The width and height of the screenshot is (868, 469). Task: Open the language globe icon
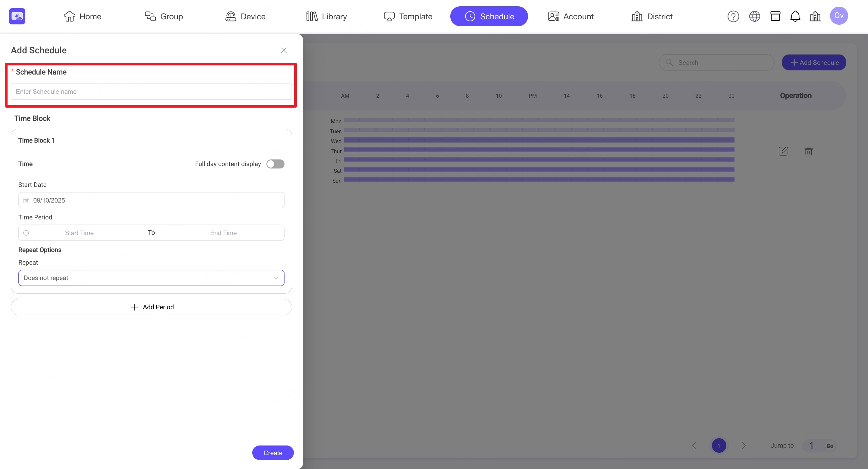coord(754,16)
